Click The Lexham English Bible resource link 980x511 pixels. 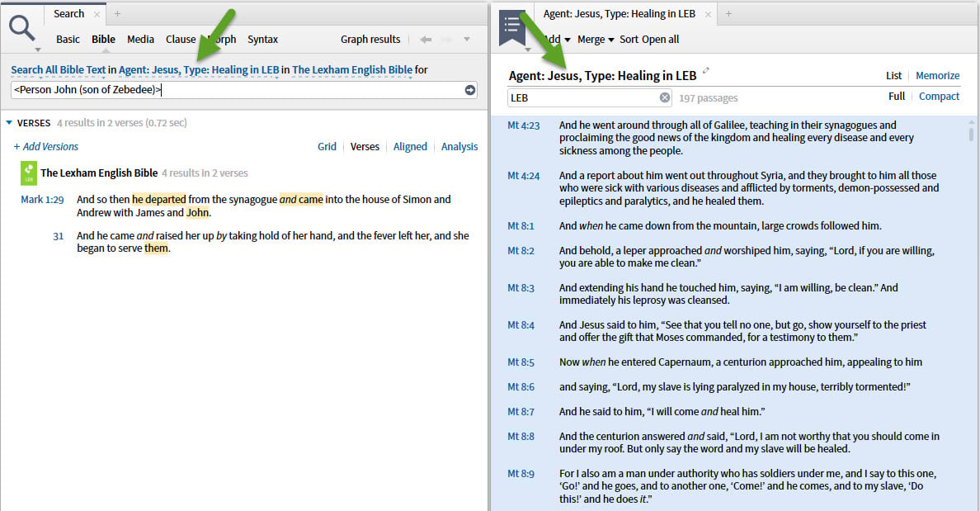coord(352,70)
